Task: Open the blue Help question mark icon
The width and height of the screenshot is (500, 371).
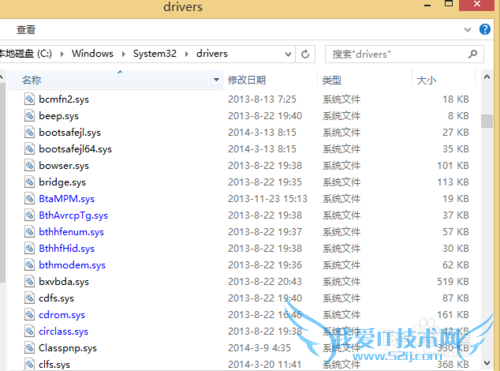Action: click(485, 29)
